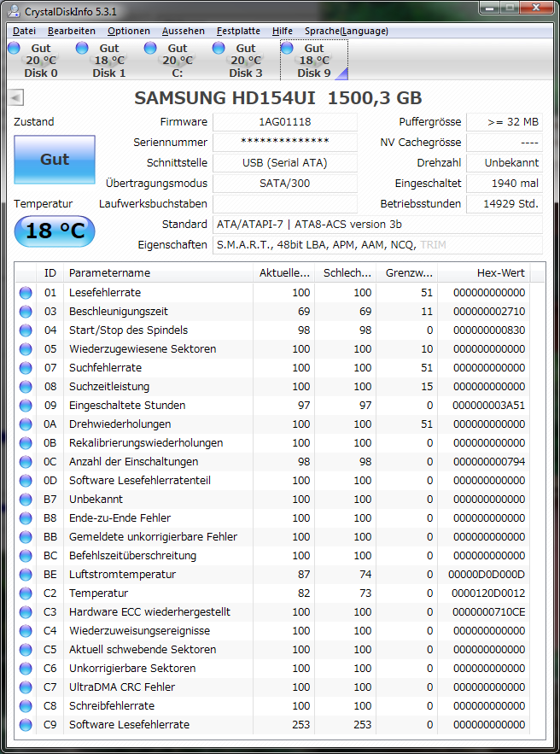
Task: Click status icon of Wiederzugewiesene Sektoren row
Action: [26, 349]
